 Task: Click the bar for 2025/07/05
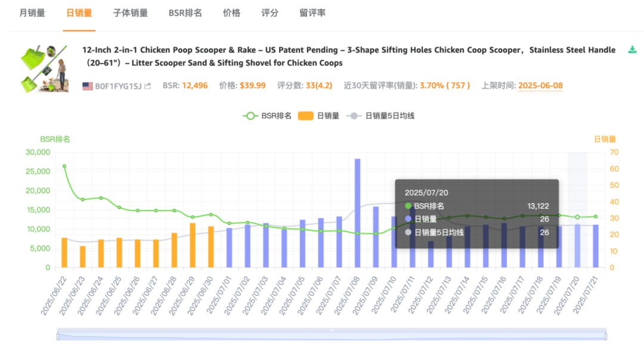(x=302, y=244)
